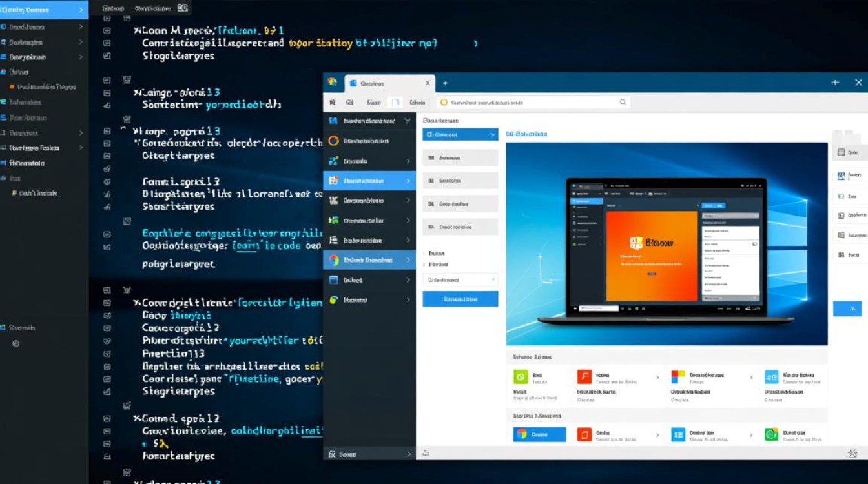Screen dimensions: 868x484
Task: Click the large laptop preview image
Action: [x=666, y=244]
